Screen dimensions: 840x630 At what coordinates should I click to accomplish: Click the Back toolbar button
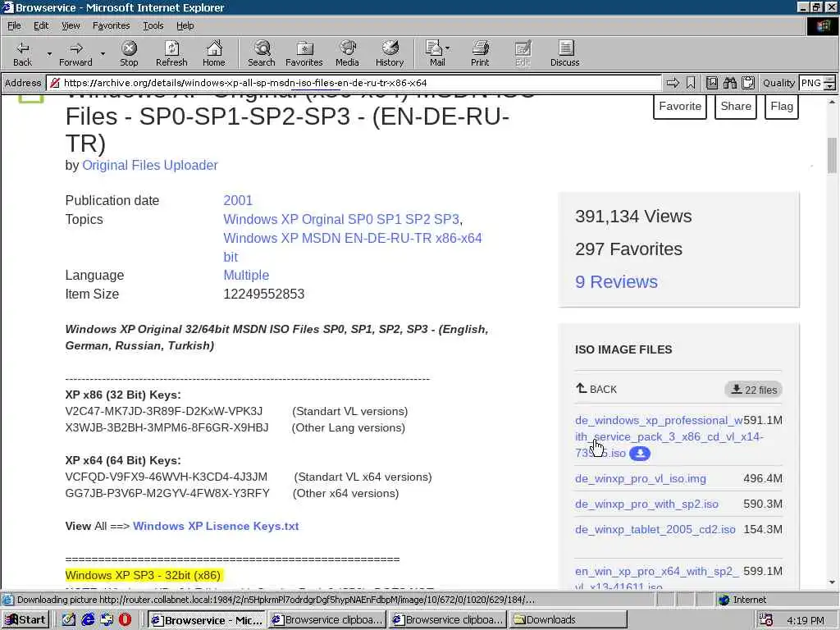pyautogui.click(x=22, y=53)
